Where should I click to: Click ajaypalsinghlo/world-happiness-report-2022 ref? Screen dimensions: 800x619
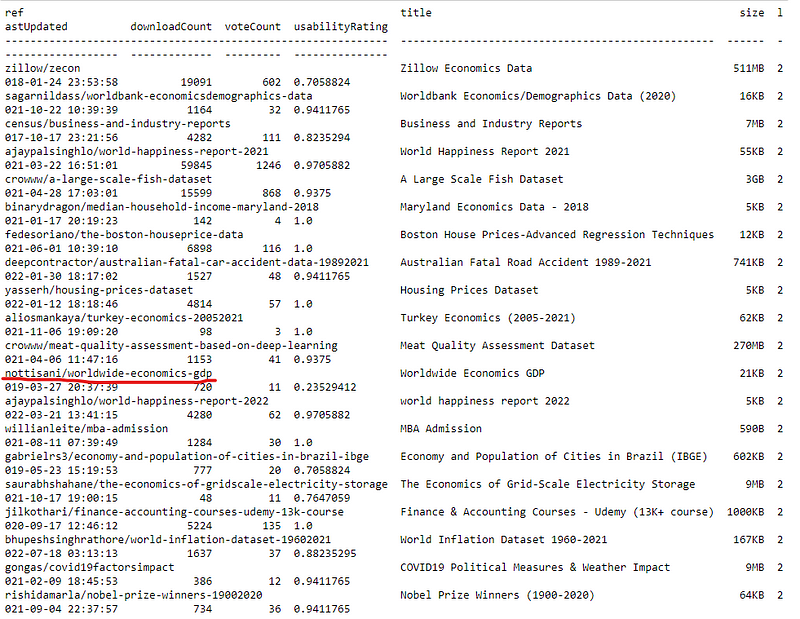[137, 401]
